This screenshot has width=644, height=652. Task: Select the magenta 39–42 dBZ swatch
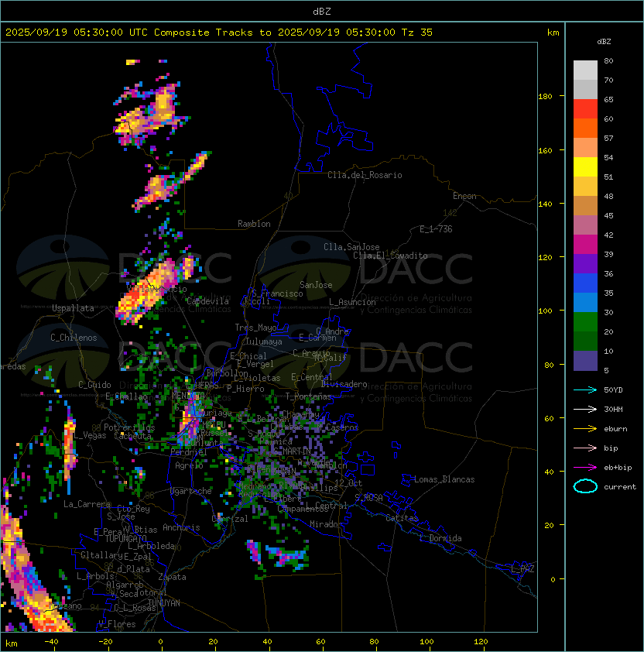585,244
